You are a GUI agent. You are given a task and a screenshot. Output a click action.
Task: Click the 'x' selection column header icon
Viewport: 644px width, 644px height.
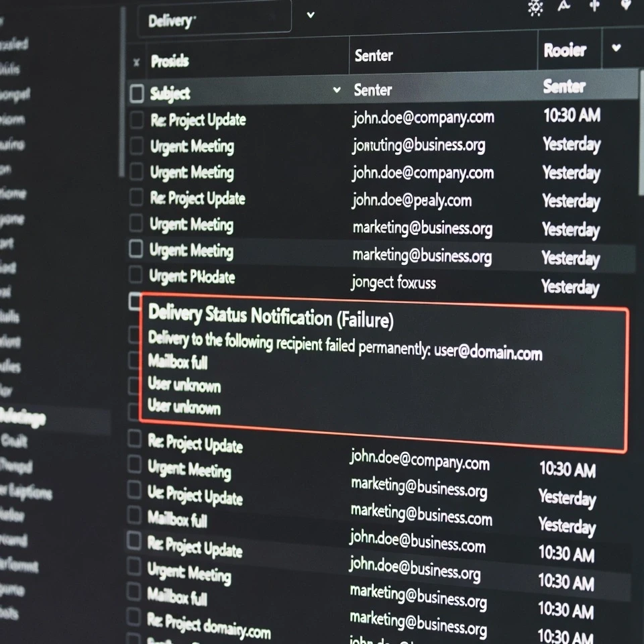(x=136, y=62)
